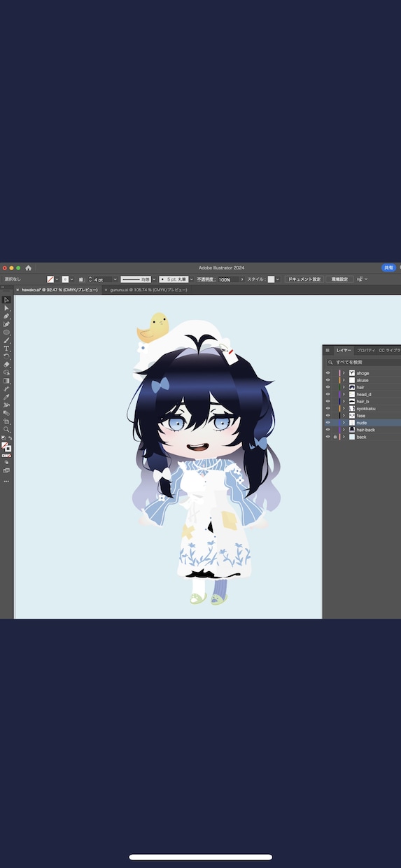401x868 pixels.
Task: Open the brush 5 pt. 丸筆 dropdown
Action: [x=192, y=279]
